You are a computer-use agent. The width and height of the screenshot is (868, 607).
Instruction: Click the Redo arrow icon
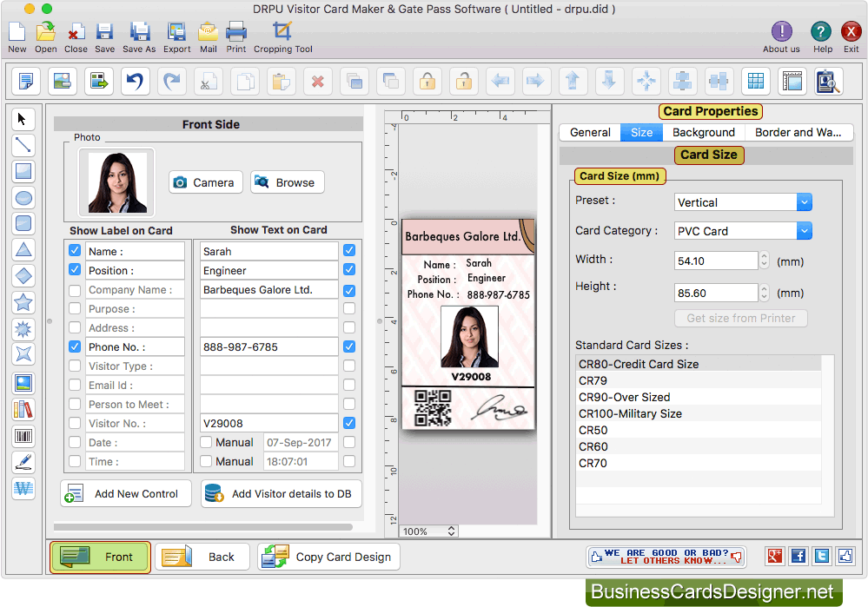(172, 82)
